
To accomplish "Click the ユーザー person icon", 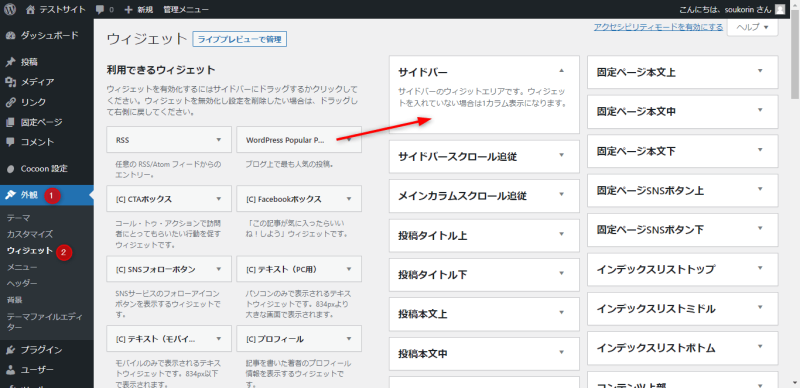I will pyautogui.click(x=10, y=370).
